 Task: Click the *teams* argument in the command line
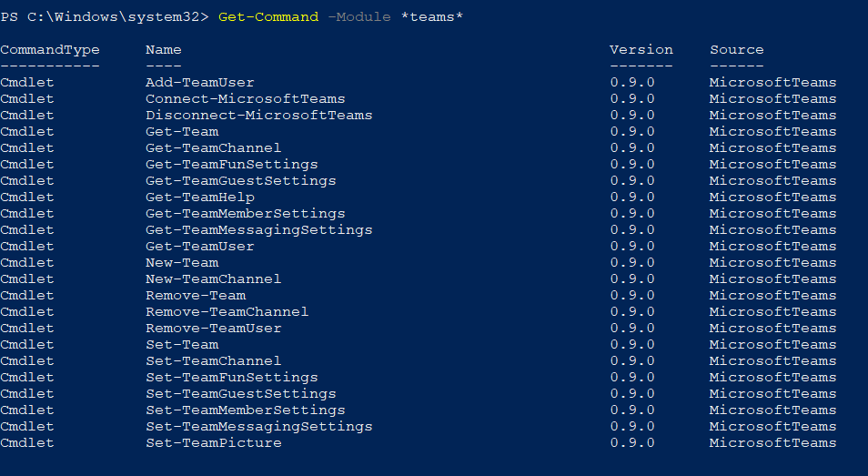pyautogui.click(x=432, y=17)
